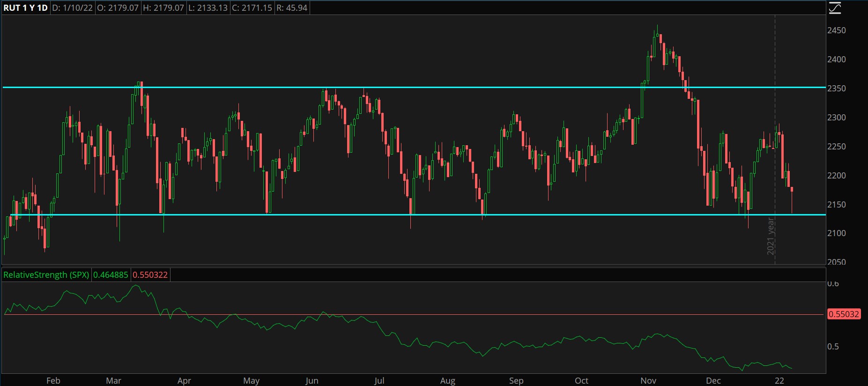Click the range value R: 45.94
Viewport: 868px width, 386px height.
point(292,8)
